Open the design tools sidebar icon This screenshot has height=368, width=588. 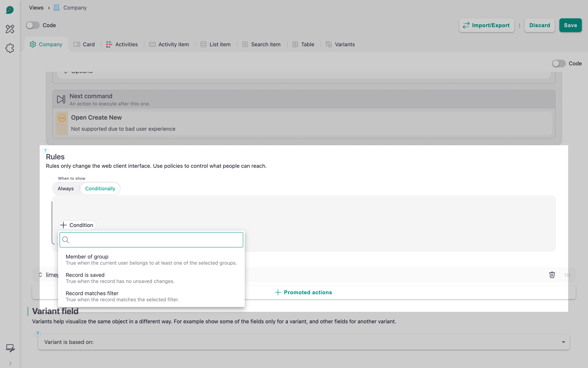pyautogui.click(x=10, y=29)
